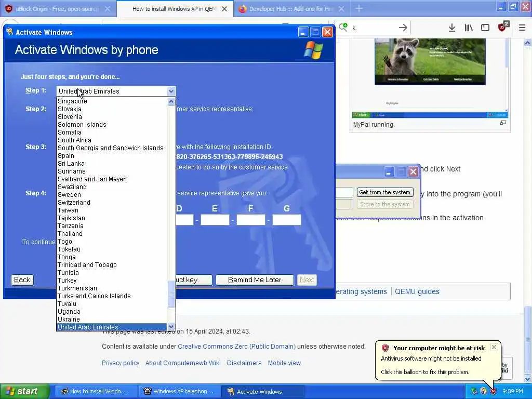Screen dimensions: 532x399
Task: Click the red security shield tray icon
Action: click(x=494, y=391)
